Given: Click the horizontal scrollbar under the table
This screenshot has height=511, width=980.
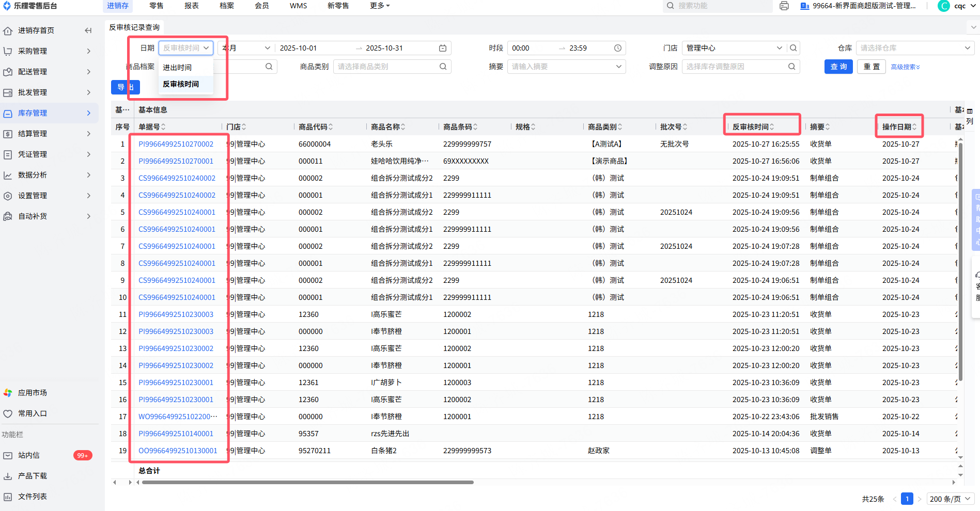Looking at the screenshot, I should 307,483.
